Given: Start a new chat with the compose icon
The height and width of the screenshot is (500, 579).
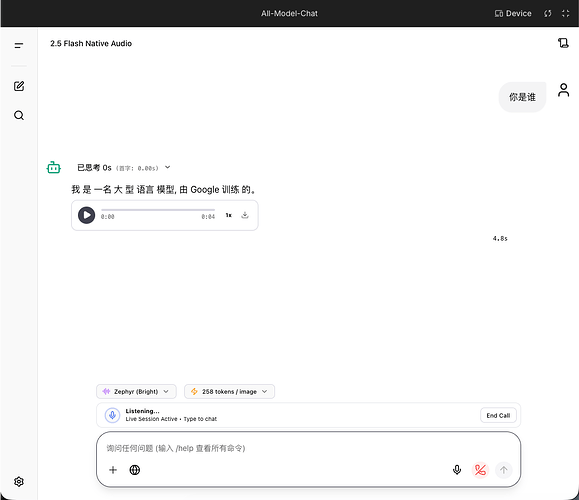Looking at the screenshot, I should [19, 86].
